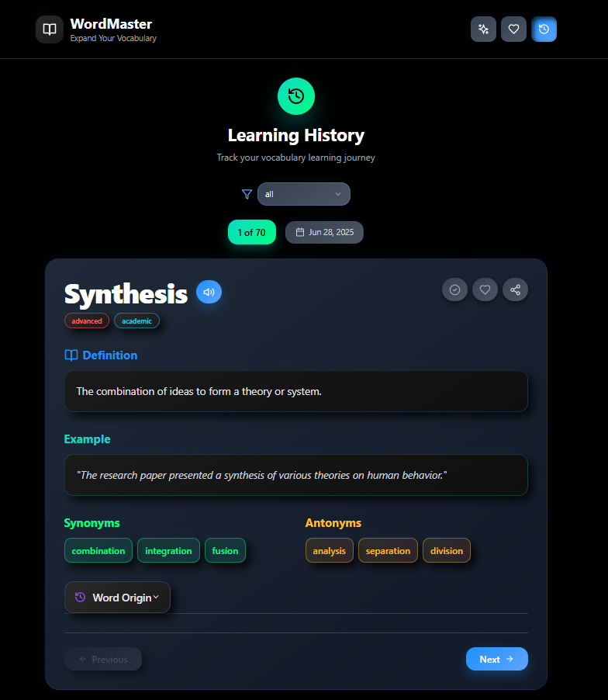Toggle favorite heart on Synthesis card
The width and height of the screenshot is (608, 700).
click(x=485, y=289)
